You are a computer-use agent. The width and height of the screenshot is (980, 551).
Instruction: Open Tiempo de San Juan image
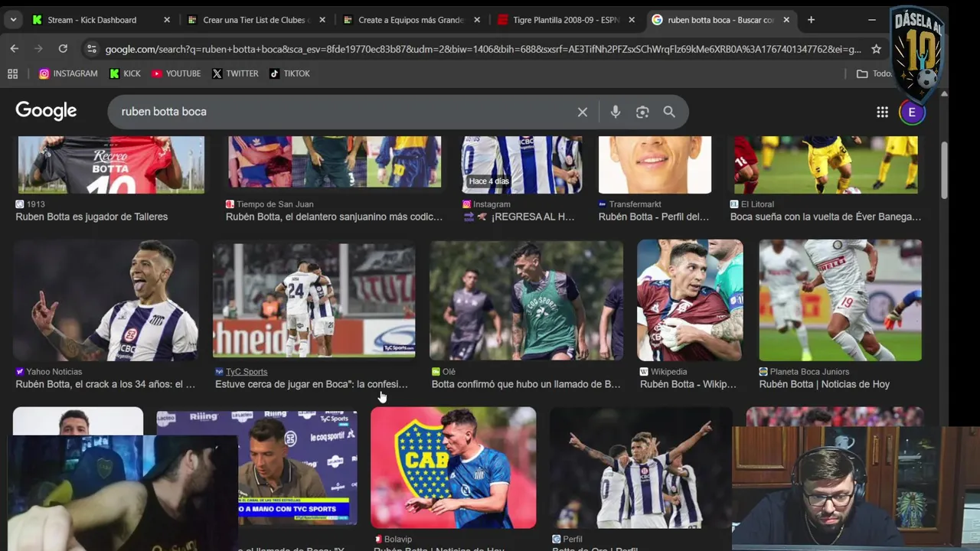coord(335,161)
